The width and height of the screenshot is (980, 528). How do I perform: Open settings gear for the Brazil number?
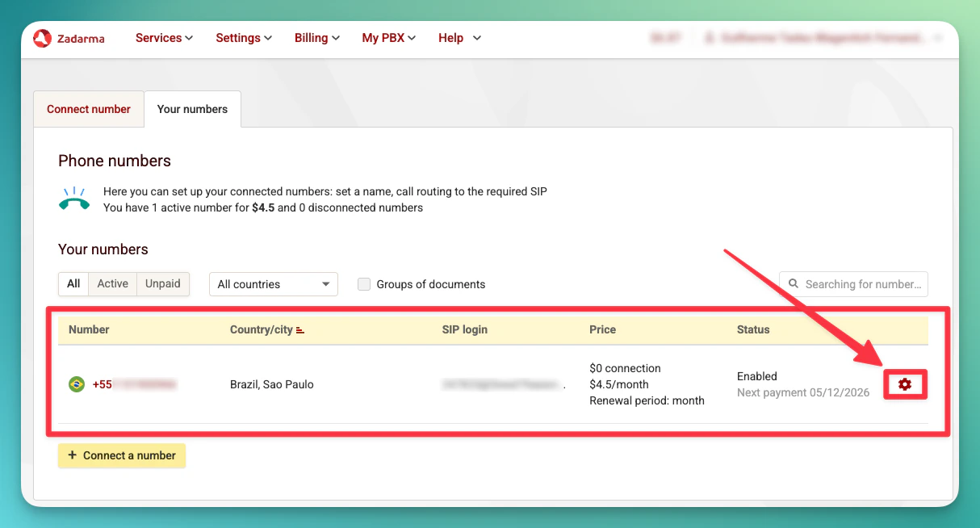(905, 385)
